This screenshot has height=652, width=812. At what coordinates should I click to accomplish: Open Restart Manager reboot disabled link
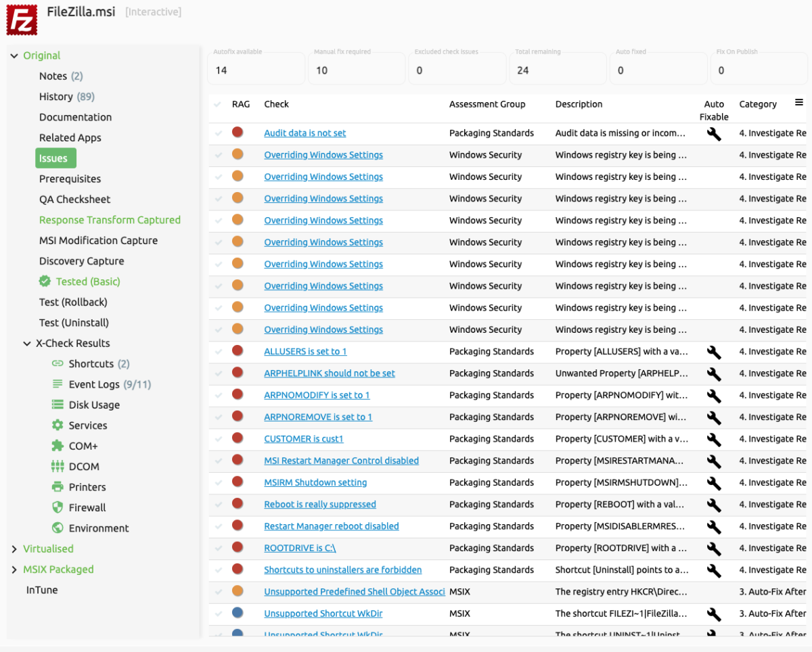pyautogui.click(x=331, y=526)
